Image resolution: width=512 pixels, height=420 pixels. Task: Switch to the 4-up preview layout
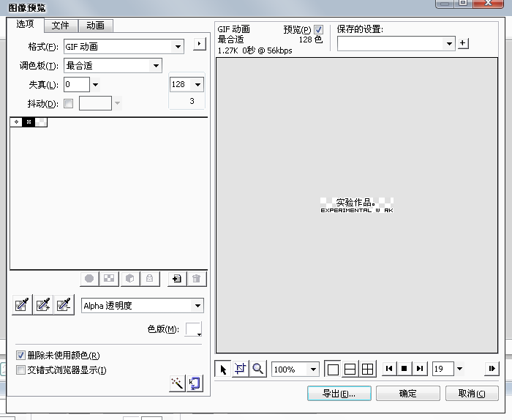click(x=367, y=369)
